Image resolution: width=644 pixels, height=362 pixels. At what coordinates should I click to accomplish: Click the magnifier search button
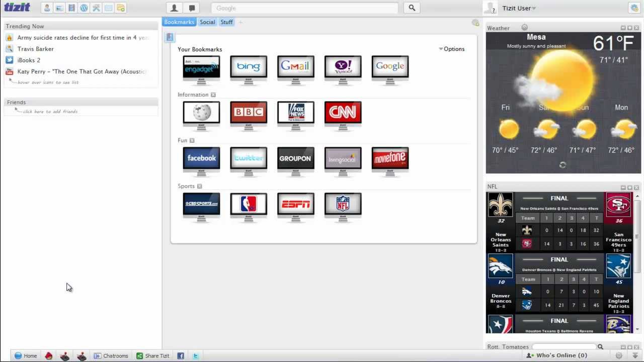click(x=412, y=8)
